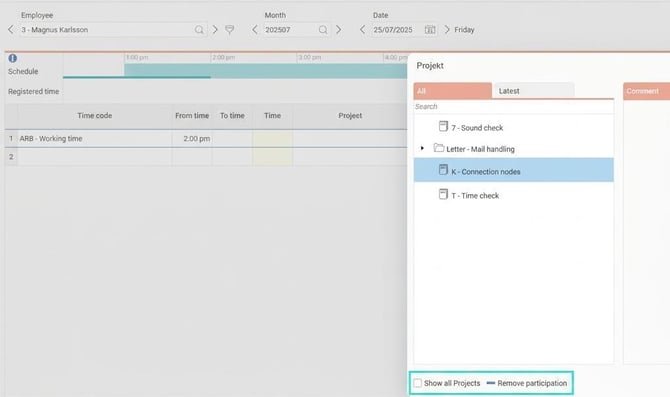The image size is (670, 397).
Task: Select K - Connection nodes project
Action: click(514, 170)
